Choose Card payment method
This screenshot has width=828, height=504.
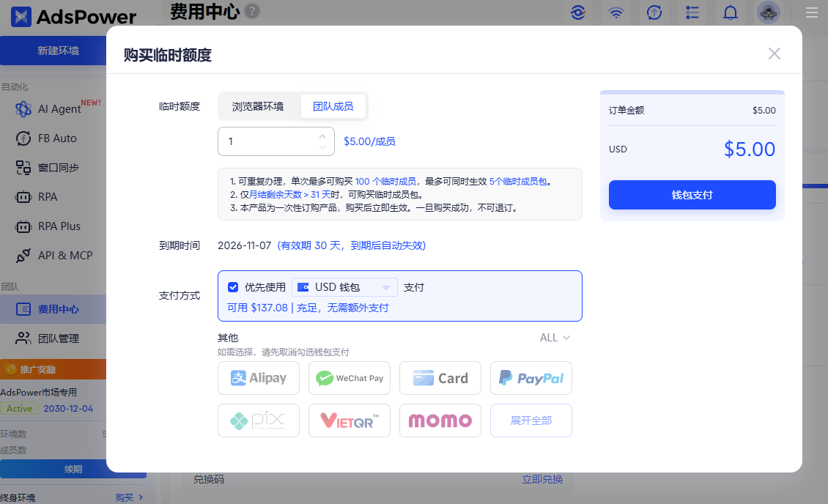pyautogui.click(x=440, y=378)
